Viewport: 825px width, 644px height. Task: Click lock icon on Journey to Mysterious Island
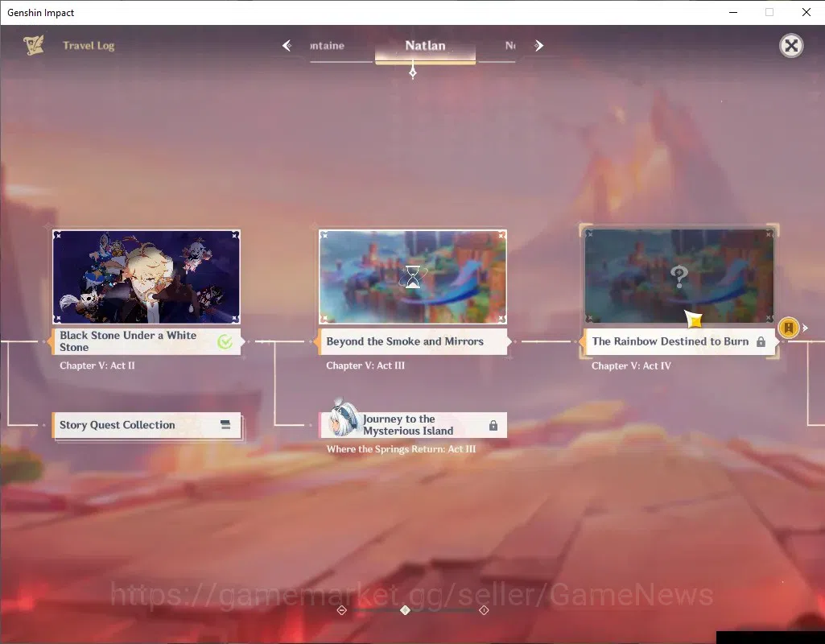click(x=493, y=425)
